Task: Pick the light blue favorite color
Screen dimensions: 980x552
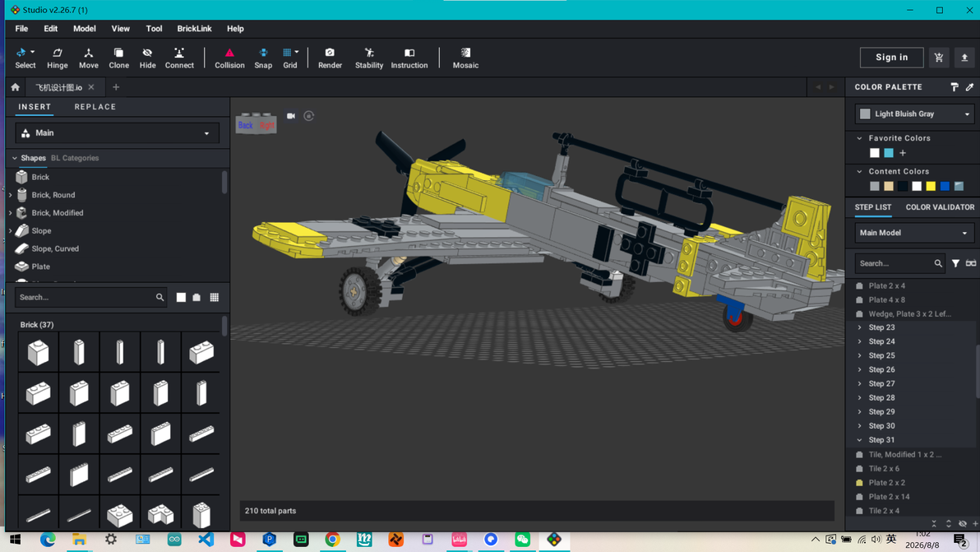Action: (889, 153)
